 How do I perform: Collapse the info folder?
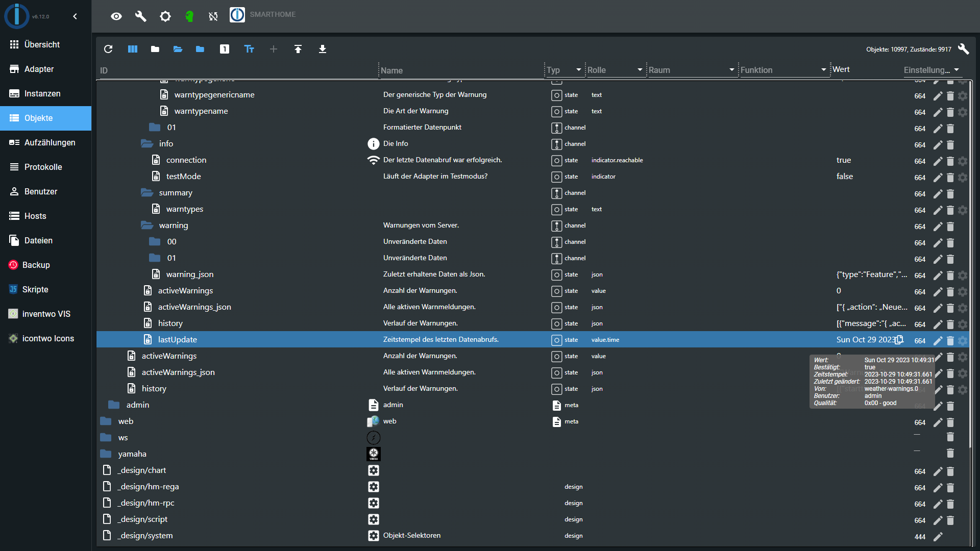coord(147,143)
